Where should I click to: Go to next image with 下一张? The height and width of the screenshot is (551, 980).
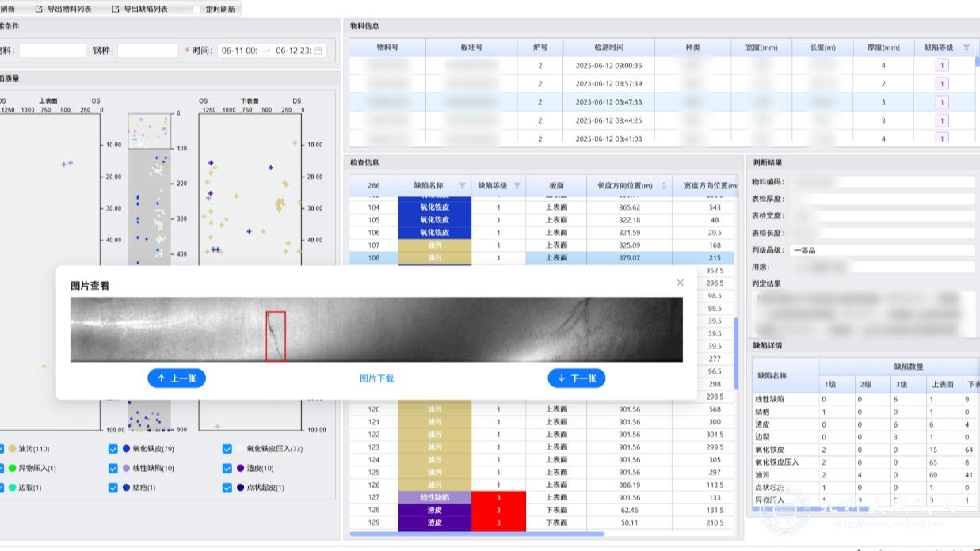(x=576, y=378)
